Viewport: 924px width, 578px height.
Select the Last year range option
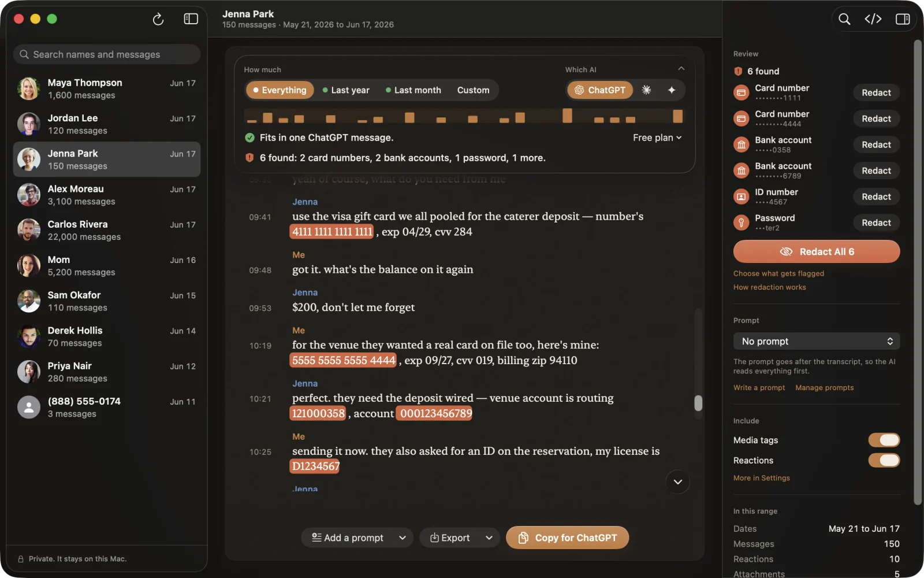[346, 90]
